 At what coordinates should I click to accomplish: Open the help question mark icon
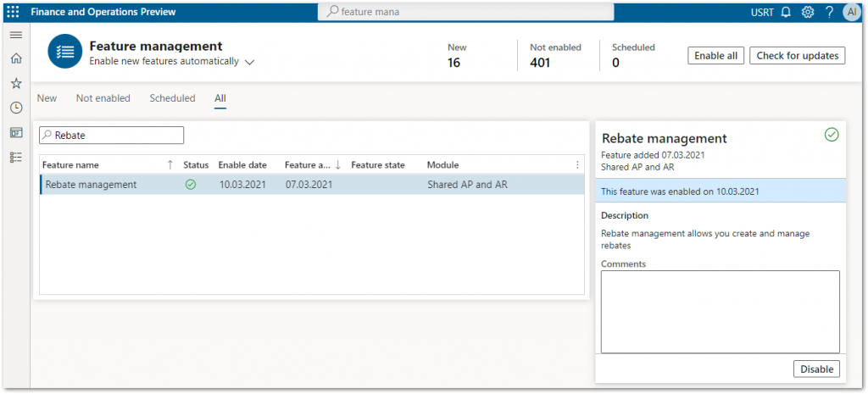[x=829, y=12]
